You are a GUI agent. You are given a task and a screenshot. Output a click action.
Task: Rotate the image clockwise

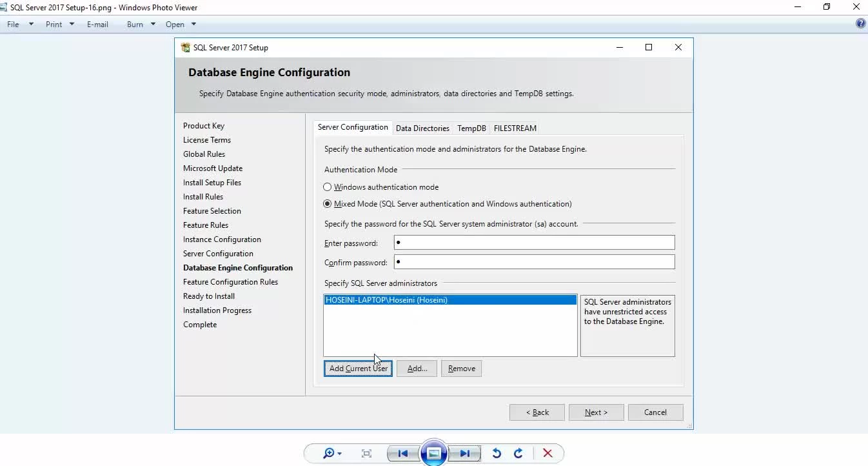518,453
